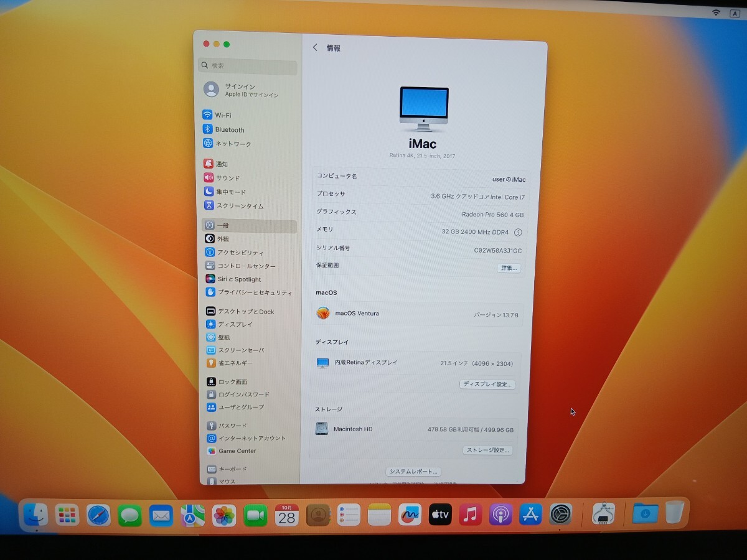
Task: Open Reminders from the Dock
Action: [x=349, y=515]
